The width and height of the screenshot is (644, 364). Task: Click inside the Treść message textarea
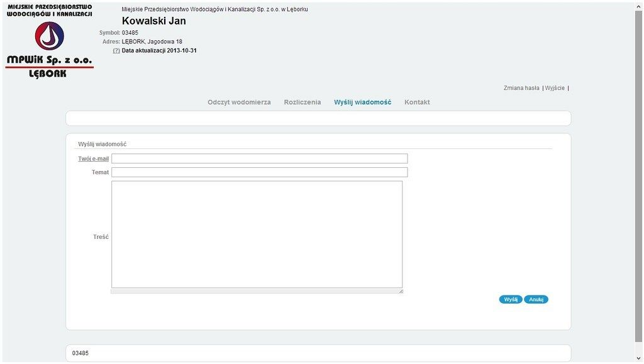click(257, 234)
